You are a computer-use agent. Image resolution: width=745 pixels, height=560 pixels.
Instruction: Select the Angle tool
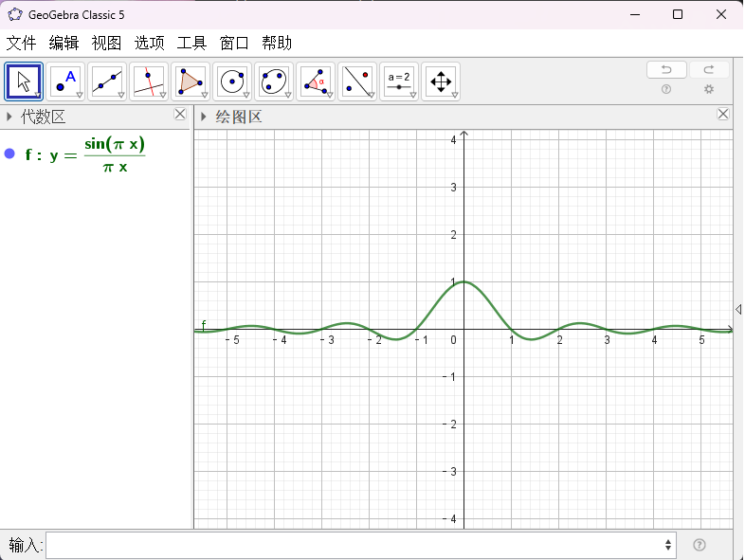316,81
